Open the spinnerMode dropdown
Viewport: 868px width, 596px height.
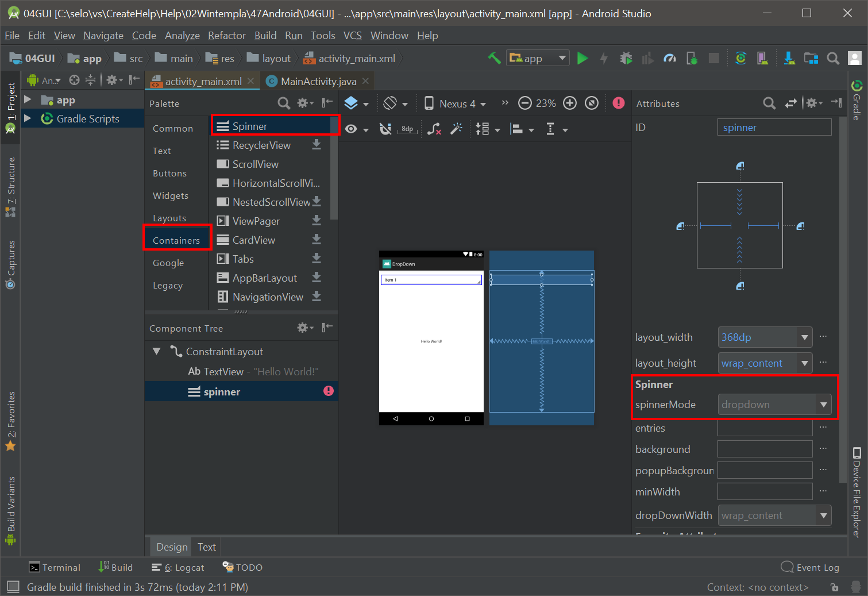[x=774, y=405]
